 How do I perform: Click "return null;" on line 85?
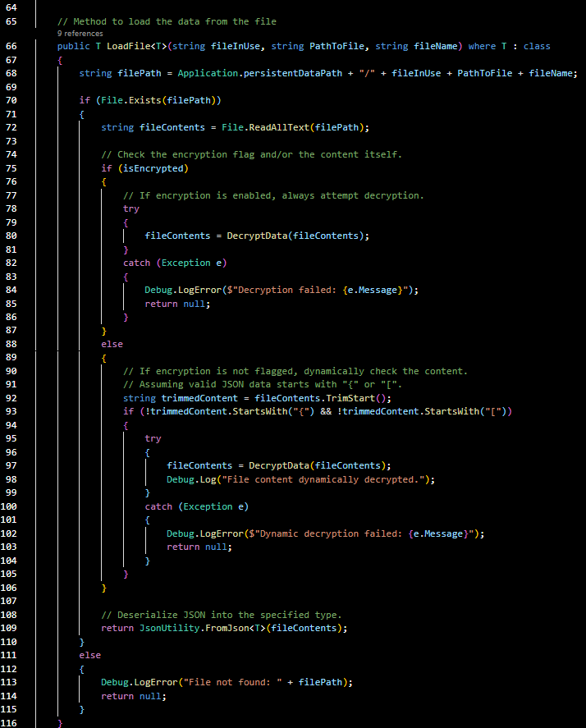[177, 304]
